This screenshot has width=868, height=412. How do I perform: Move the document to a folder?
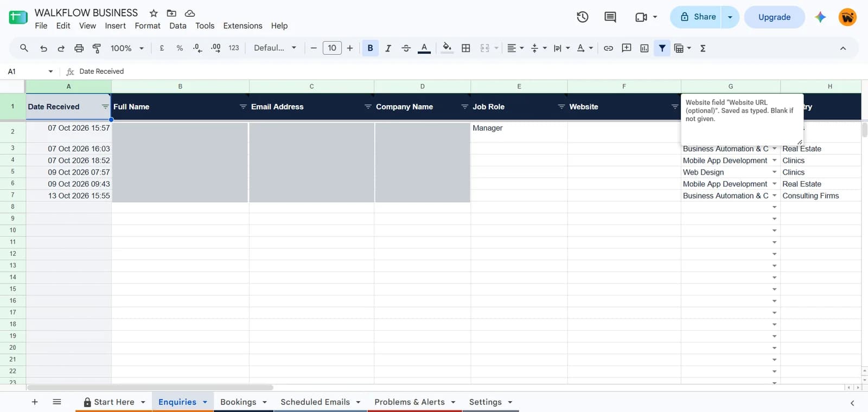pyautogui.click(x=171, y=13)
